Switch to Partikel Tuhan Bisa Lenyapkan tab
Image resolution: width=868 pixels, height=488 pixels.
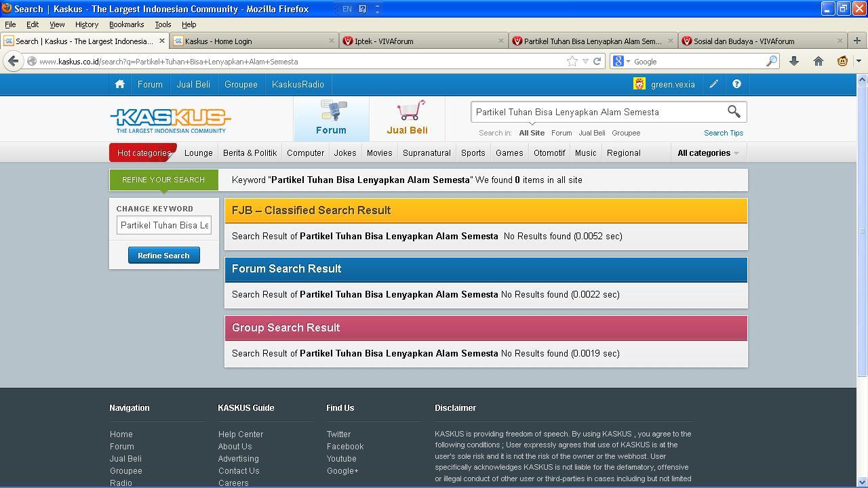click(593, 41)
